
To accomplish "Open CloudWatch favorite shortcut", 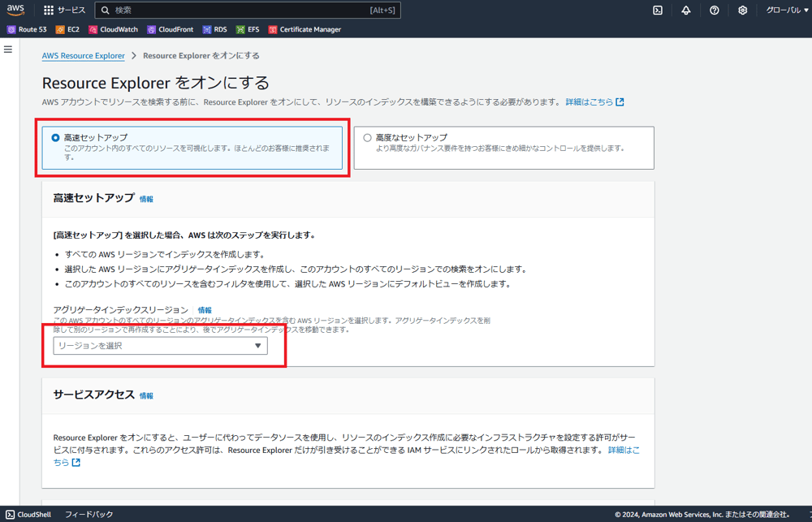I will point(114,29).
